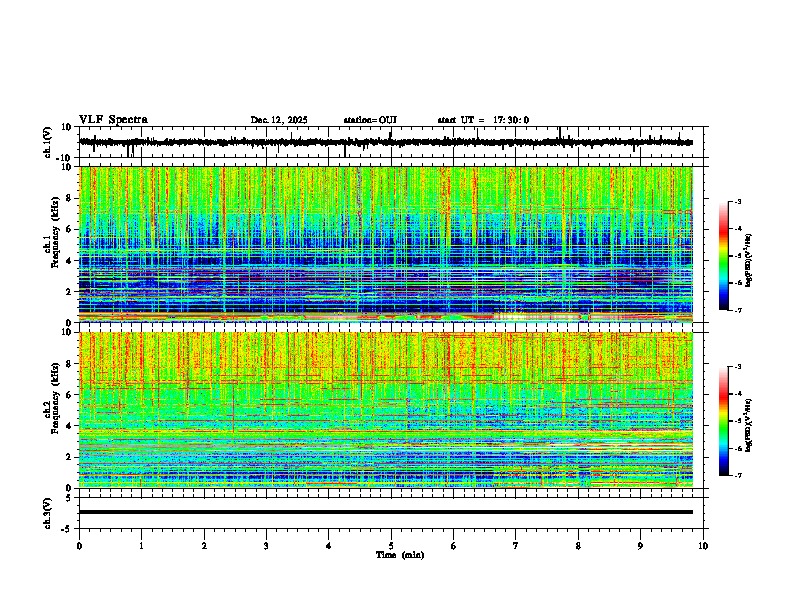Viewport: 792px width, 612px height.
Task: Click the ch.2 color bar log(PSD) label
Action: coord(749,425)
